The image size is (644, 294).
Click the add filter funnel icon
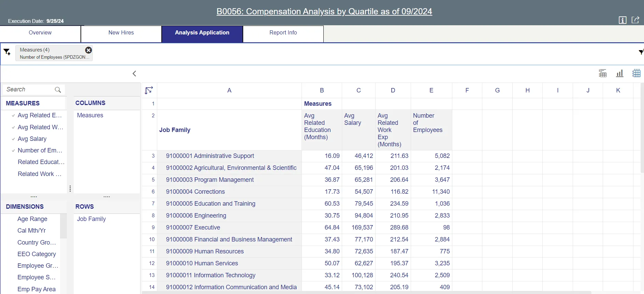pos(7,52)
